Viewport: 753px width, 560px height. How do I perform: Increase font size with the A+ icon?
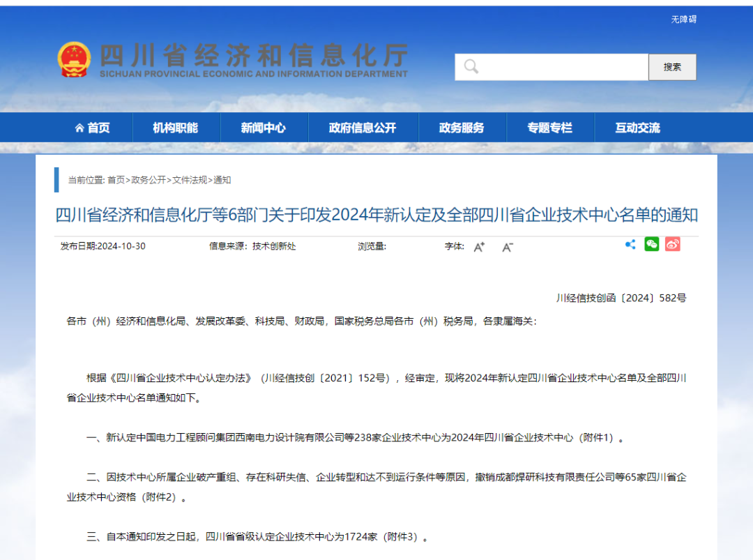point(478,246)
